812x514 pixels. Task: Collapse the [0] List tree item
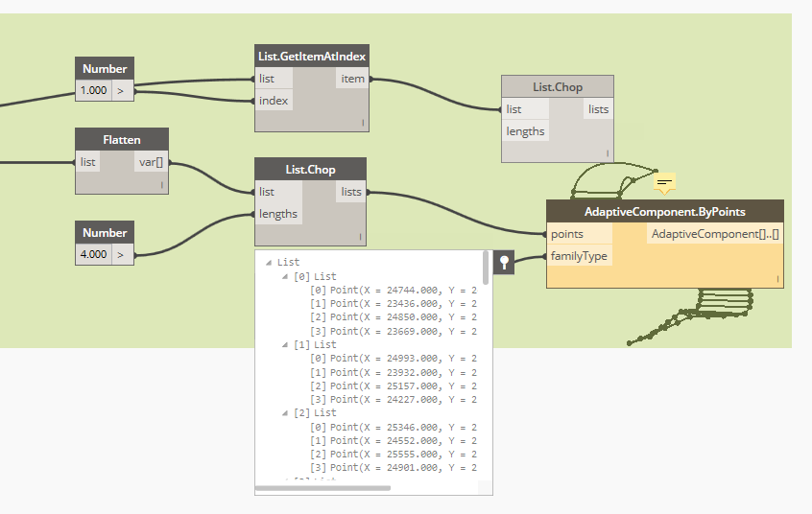point(285,276)
